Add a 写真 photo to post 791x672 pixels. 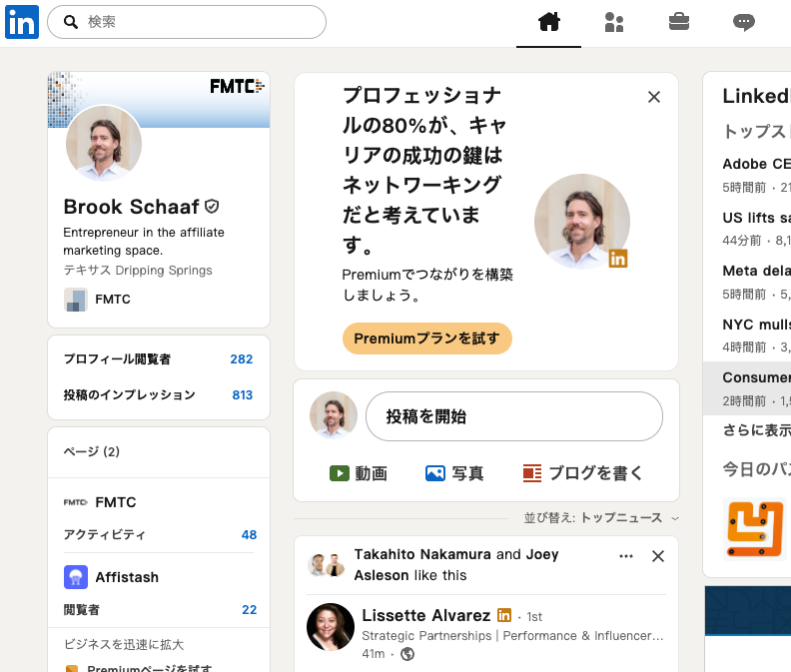(x=454, y=473)
